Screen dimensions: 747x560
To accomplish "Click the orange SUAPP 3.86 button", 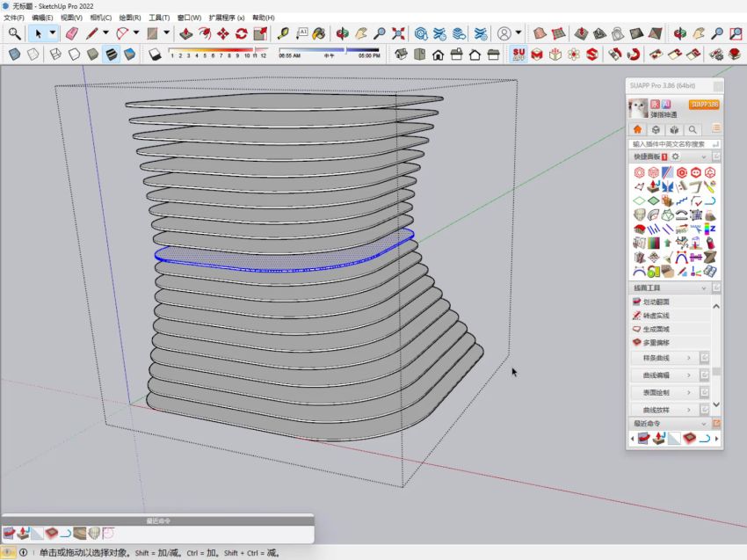I will (x=704, y=105).
